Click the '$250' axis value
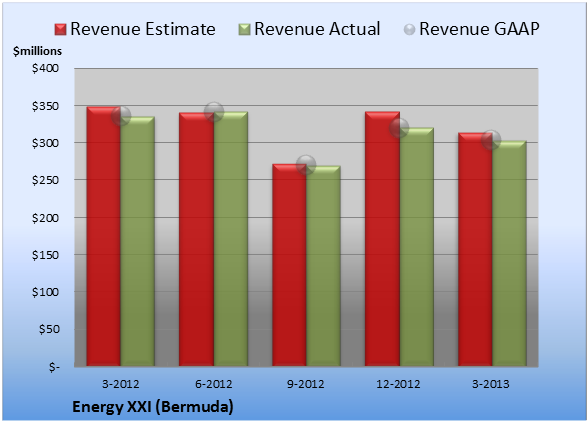The height and width of the screenshot is (422, 588). pyautogui.click(x=45, y=180)
